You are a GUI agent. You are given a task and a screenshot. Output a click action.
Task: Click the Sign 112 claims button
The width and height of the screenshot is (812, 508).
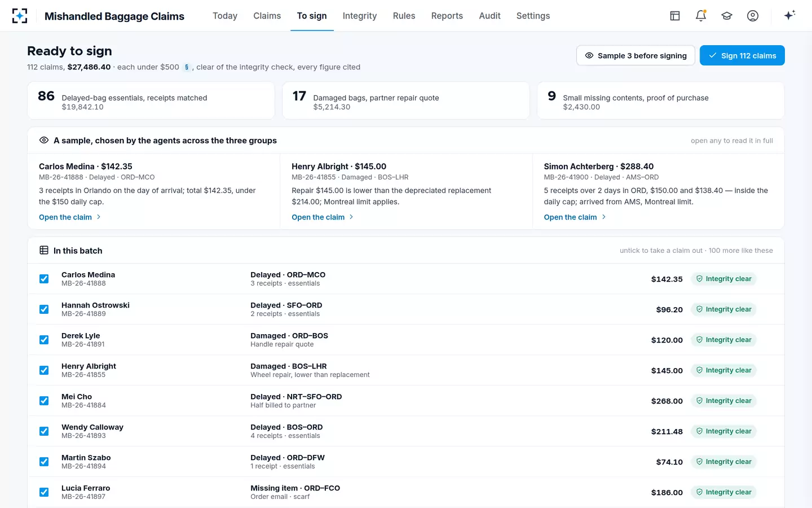coord(742,55)
